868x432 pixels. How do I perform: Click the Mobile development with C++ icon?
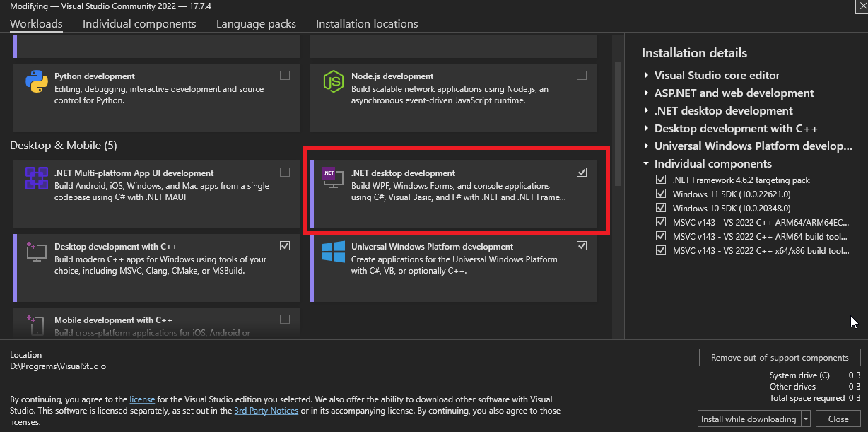36,325
